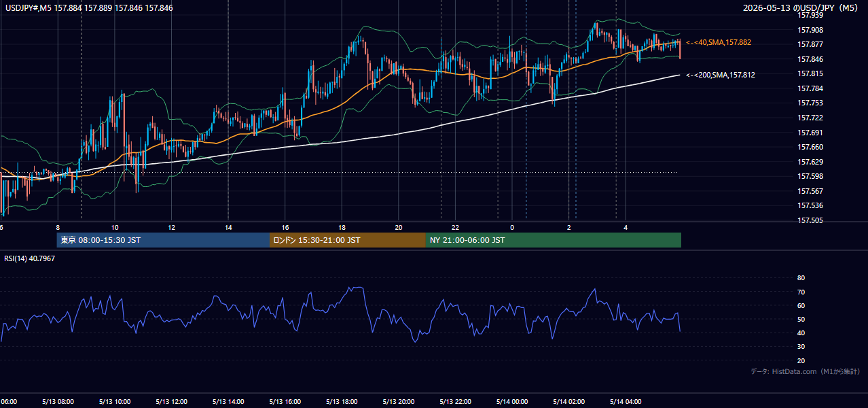Choose the 157.660 price tick
Screen dimensions: 868x408
pos(811,147)
